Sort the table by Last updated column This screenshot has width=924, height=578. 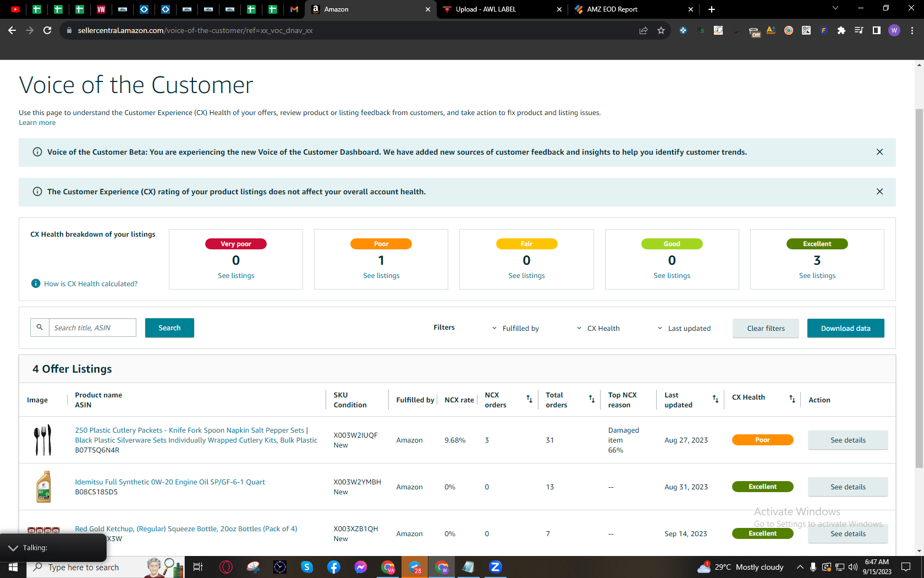tap(716, 399)
